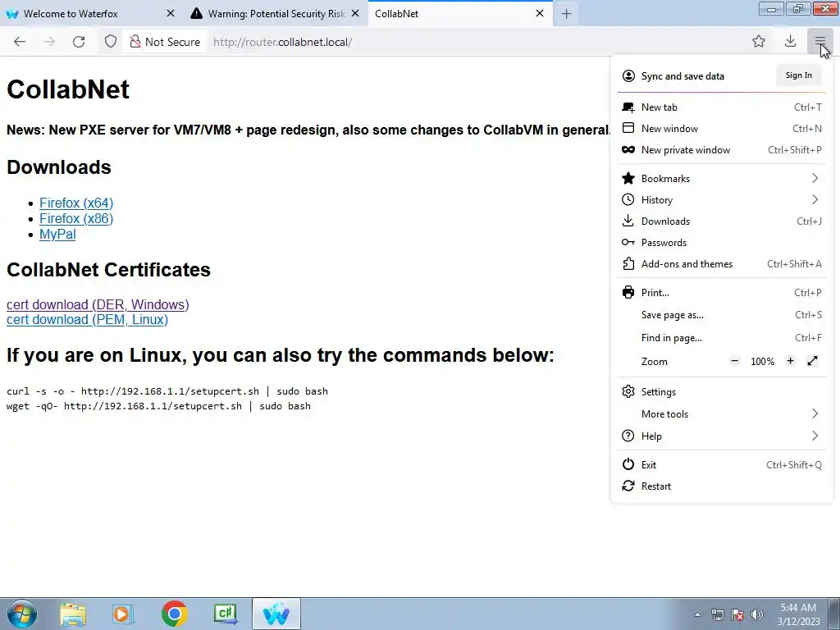840x630 pixels.
Task: Click the MyPal download link
Action: (x=57, y=234)
